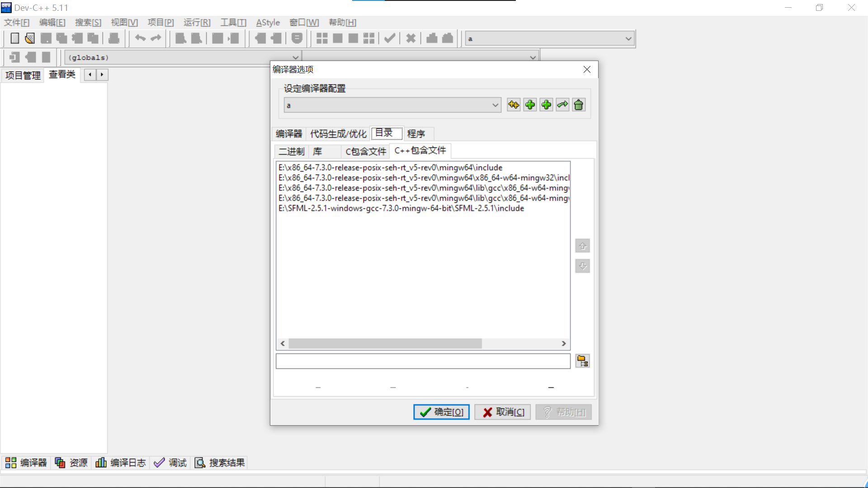
Task: Open the compiler configuration rename icon
Action: tap(562, 104)
